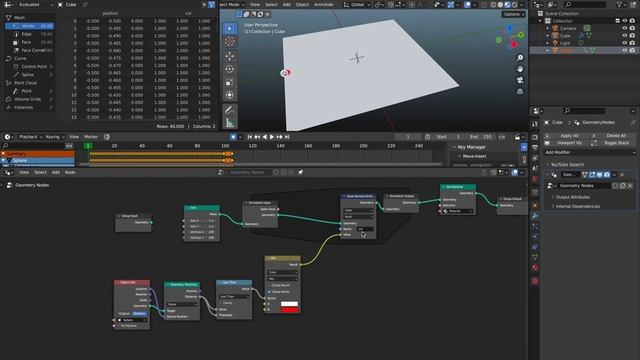Toggle the camera view icon in viewport
The height and width of the screenshot is (360, 640).
[x=520, y=80]
